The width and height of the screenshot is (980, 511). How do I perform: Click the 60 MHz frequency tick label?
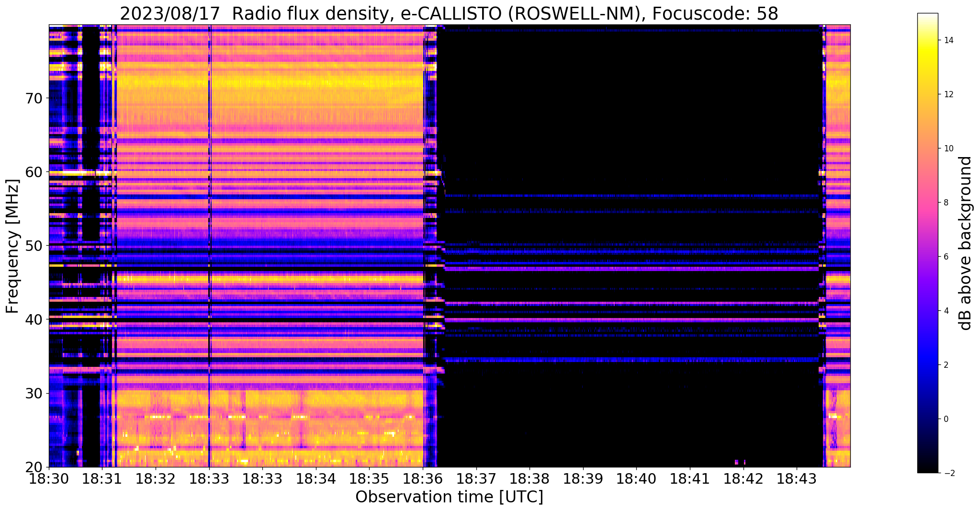[34, 172]
